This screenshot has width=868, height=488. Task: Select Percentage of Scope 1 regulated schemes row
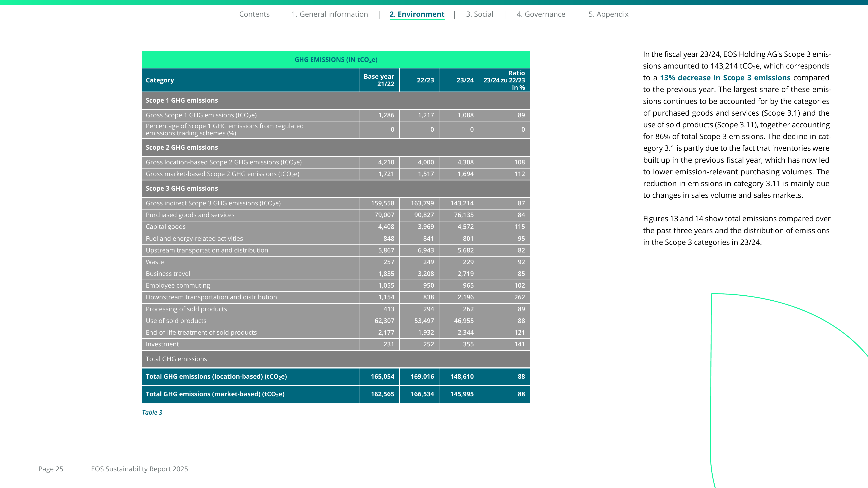click(336, 130)
